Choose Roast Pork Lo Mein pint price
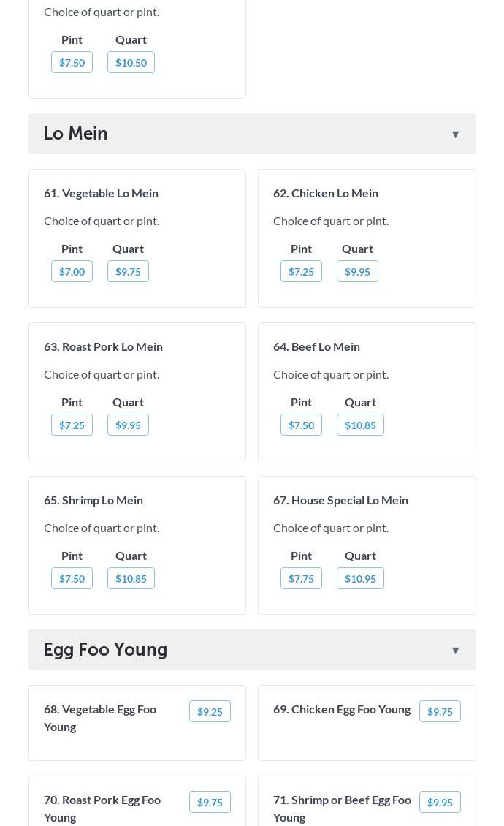504x826 pixels. (72, 425)
